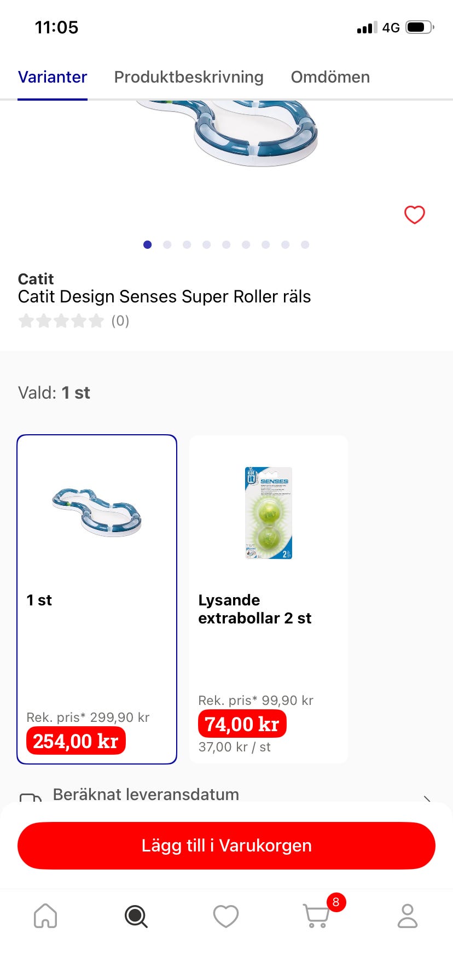Screen dimensions: 453x980
Task: Tap the search magnifier icon
Action: coord(136,916)
